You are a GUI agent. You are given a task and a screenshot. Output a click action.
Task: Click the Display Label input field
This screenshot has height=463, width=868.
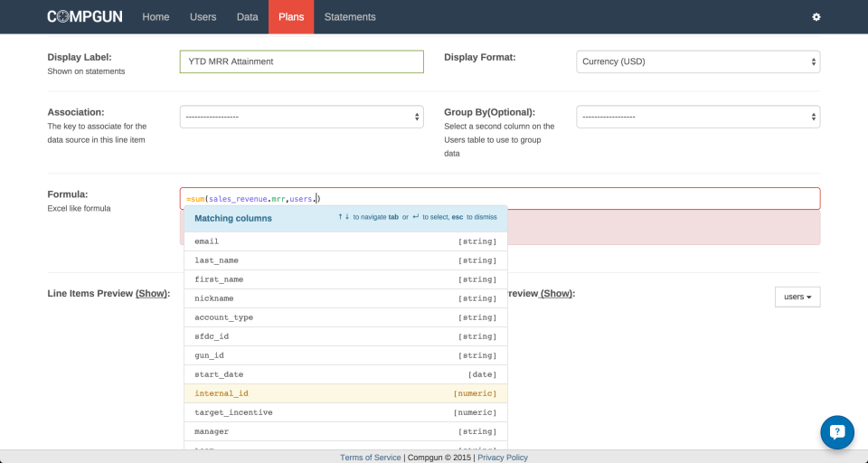(302, 61)
